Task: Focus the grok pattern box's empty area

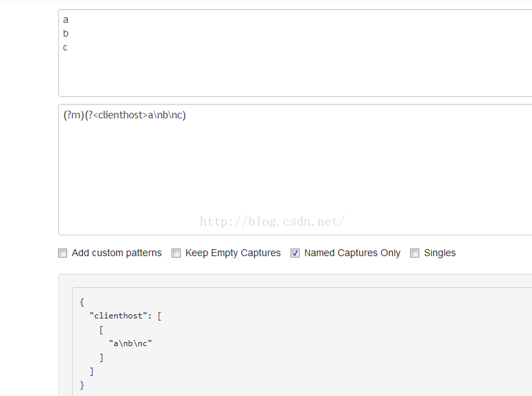Action: tap(295, 170)
